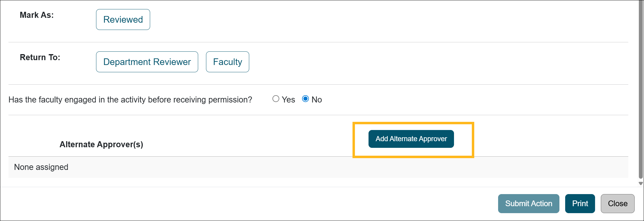The image size is (644, 221).
Task: Click the Return To label
Action: coord(40,57)
